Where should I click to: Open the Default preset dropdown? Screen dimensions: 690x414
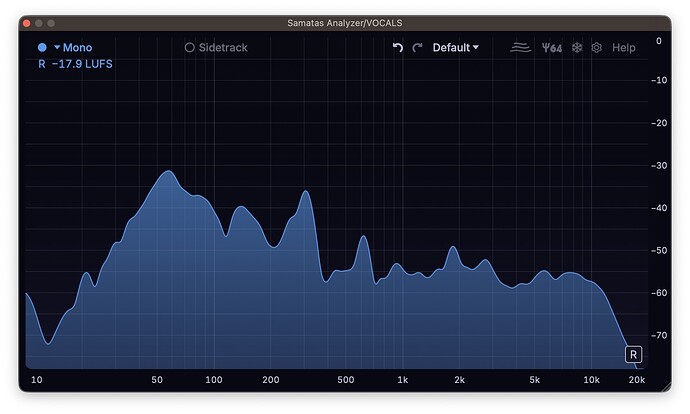click(x=455, y=48)
